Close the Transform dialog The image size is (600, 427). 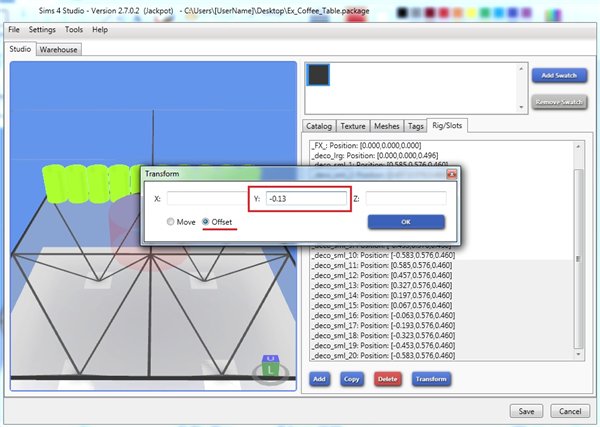451,174
